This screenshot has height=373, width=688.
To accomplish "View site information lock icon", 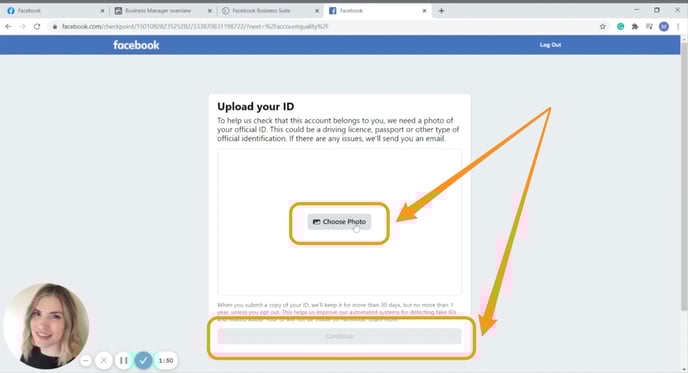I will [55, 27].
